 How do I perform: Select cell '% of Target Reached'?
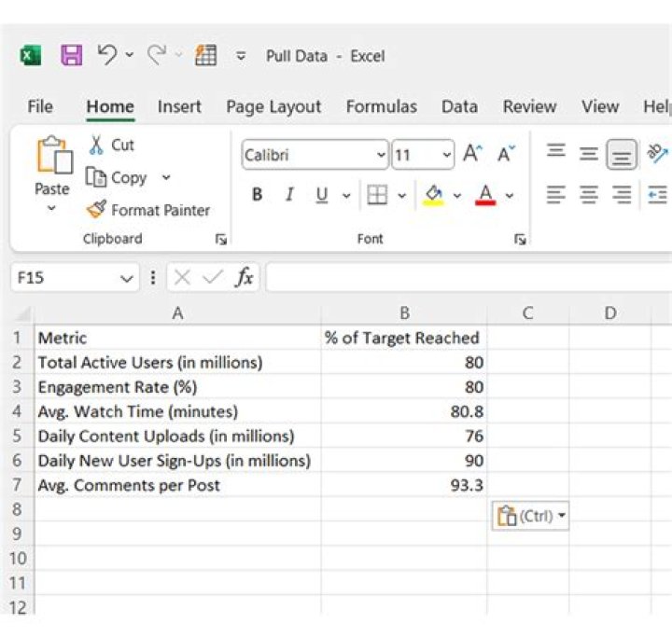(x=404, y=338)
